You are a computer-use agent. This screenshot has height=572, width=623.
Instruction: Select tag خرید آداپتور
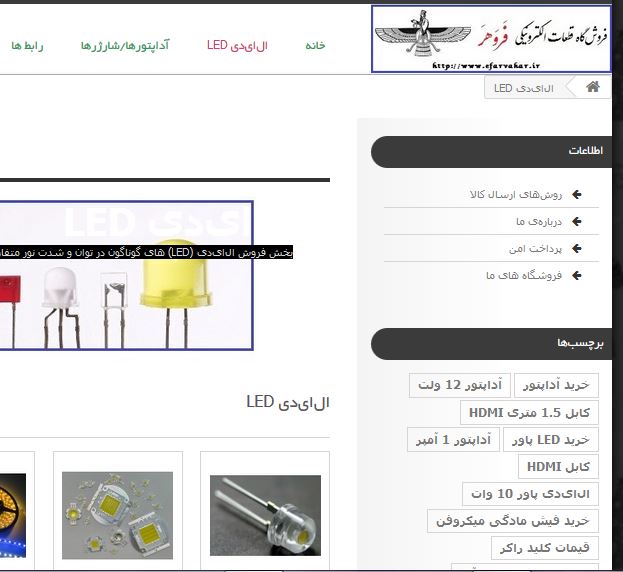556,385
